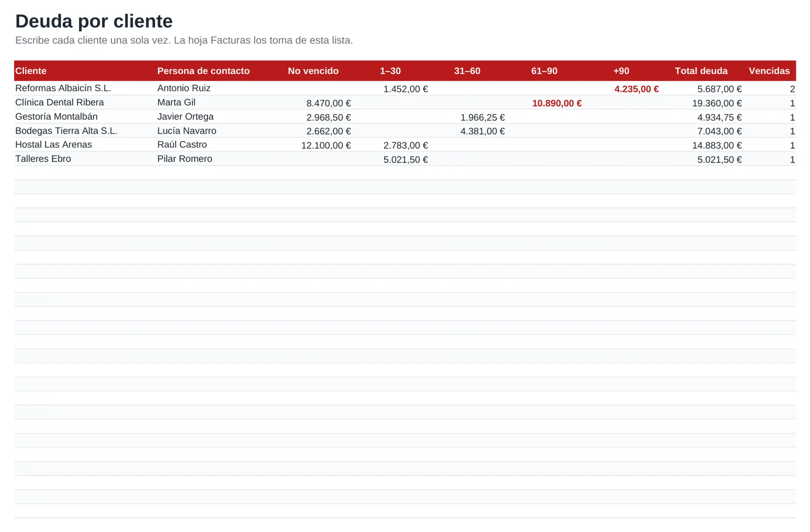
Task: Click the 'No vencido' column header
Action: click(x=313, y=71)
